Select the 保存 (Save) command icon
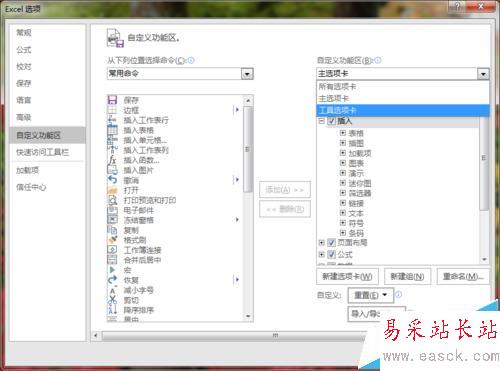Image resolution: width=500 pixels, height=371 pixels. [x=112, y=100]
